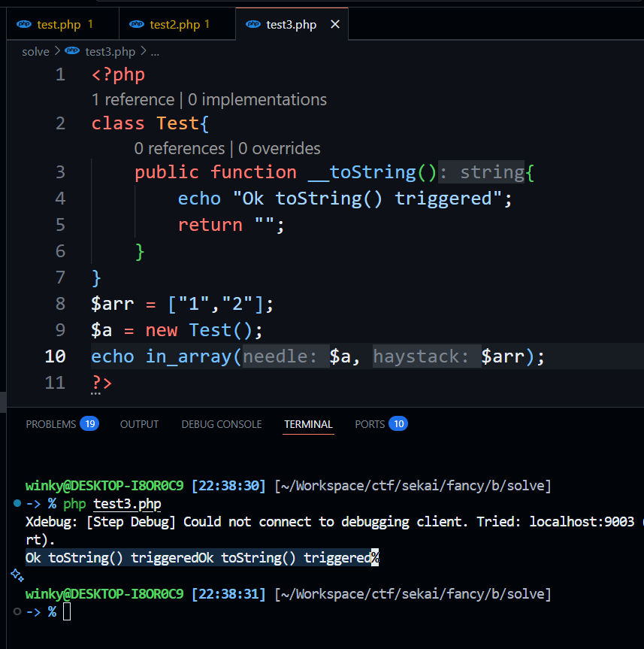This screenshot has width=644, height=649.
Task: Click hollow circle marker beside last prompt
Action: click(17, 611)
